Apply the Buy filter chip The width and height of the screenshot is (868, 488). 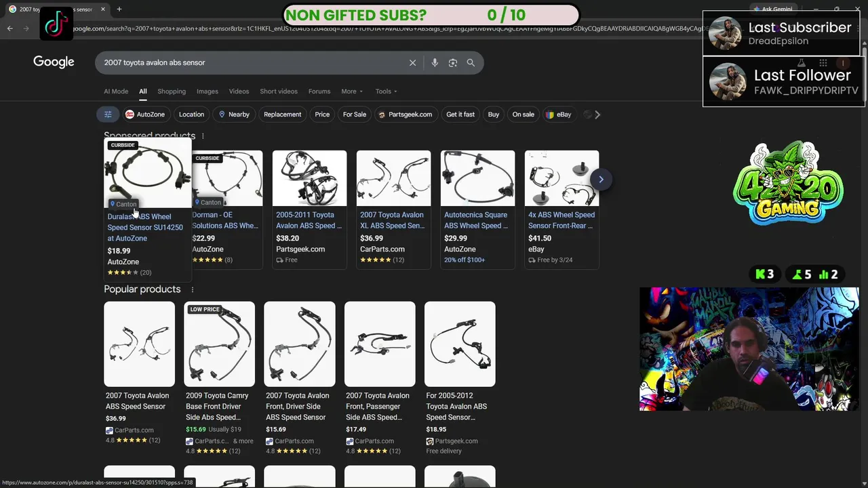(x=494, y=115)
